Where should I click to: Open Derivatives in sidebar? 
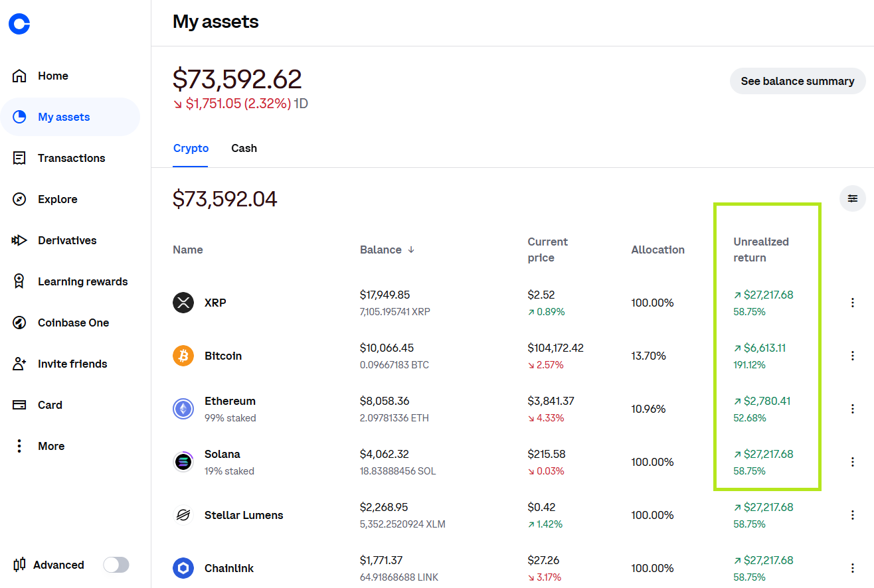(x=67, y=240)
